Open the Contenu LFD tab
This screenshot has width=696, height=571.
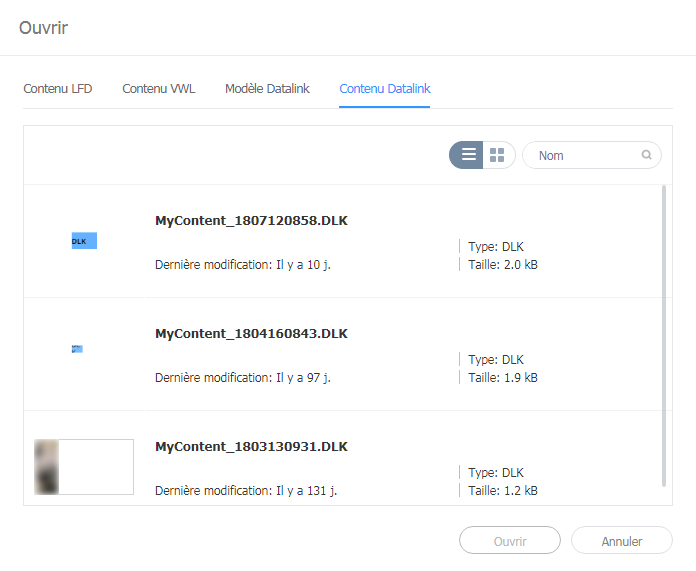(58, 89)
